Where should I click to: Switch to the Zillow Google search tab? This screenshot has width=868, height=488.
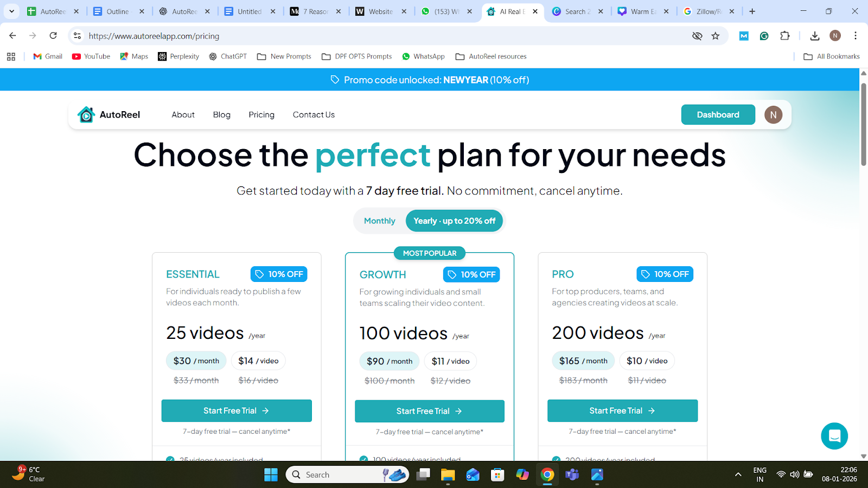710,11
